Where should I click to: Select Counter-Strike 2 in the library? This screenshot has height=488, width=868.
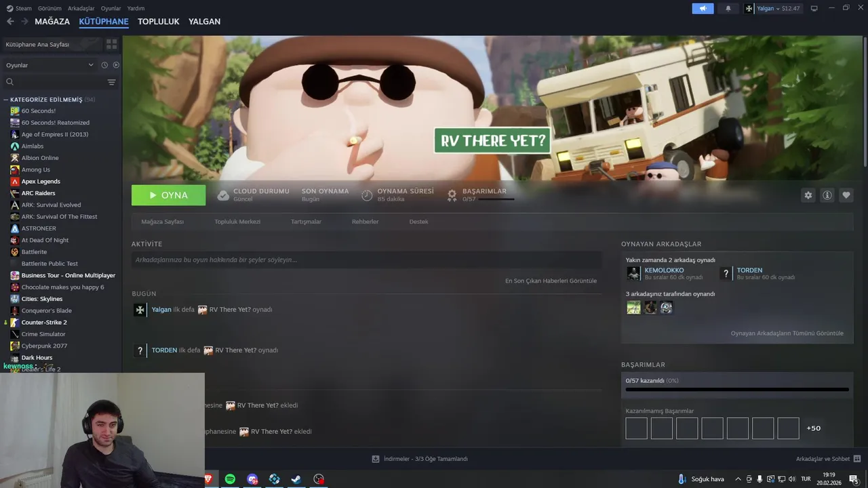click(x=44, y=323)
